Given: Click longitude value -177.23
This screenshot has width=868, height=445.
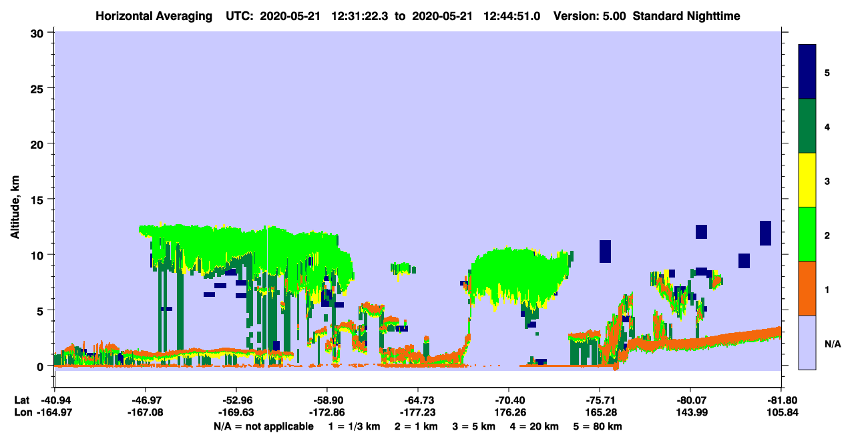Looking at the screenshot, I should (x=417, y=412).
